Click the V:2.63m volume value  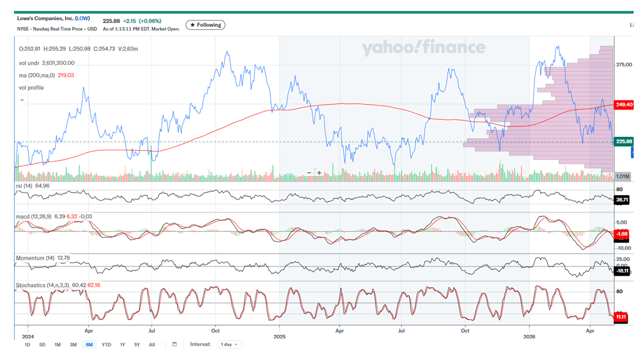click(128, 49)
